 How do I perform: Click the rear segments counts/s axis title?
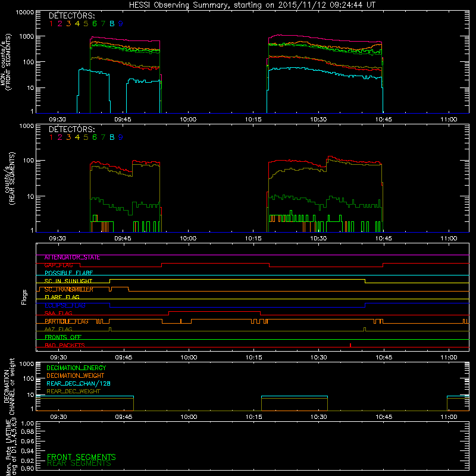point(10,178)
